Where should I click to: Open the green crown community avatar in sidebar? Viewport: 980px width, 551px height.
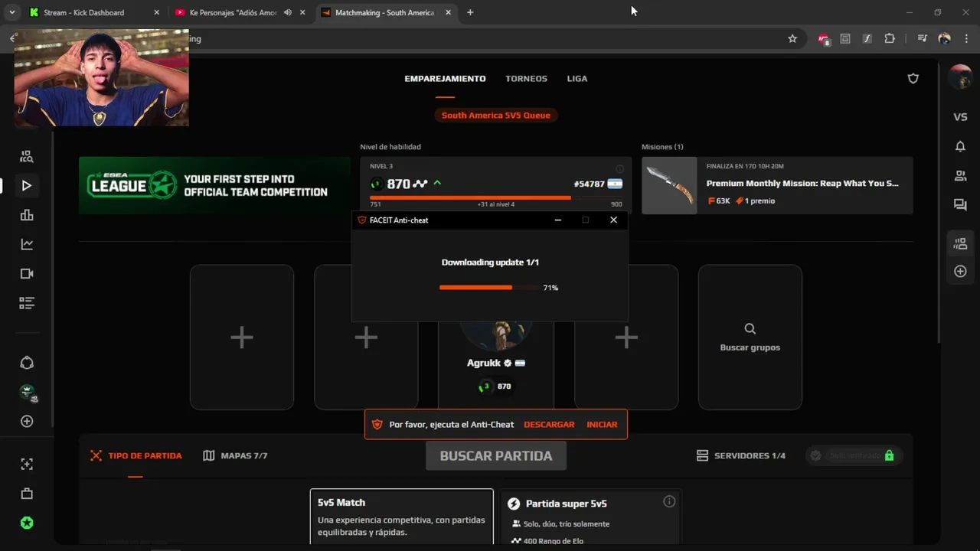28,393
